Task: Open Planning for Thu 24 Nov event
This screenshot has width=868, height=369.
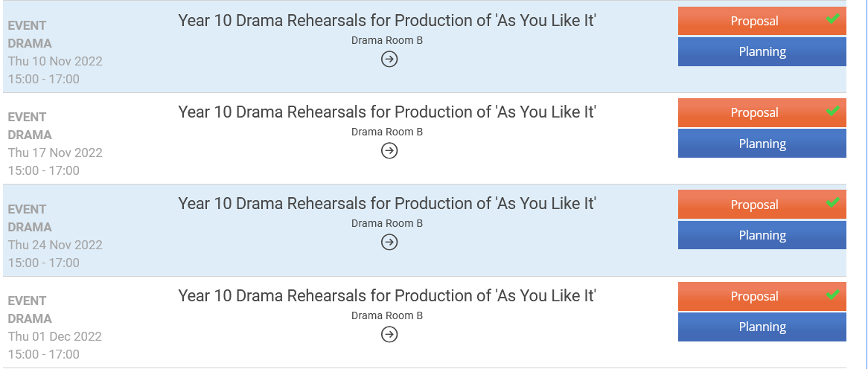Action: click(x=762, y=235)
